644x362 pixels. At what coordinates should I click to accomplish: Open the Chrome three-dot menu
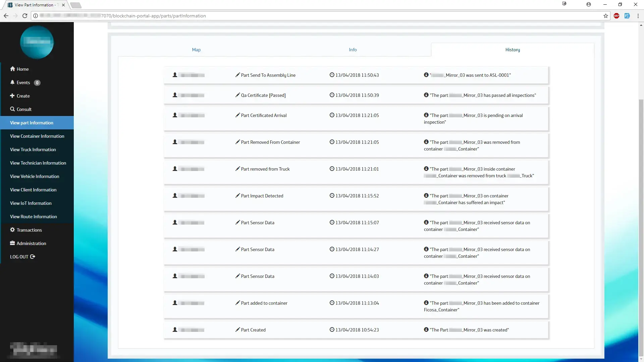(638, 16)
